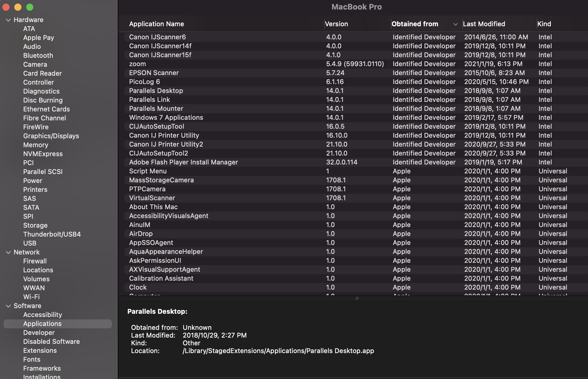Image resolution: width=588 pixels, height=379 pixels.
Task: Select Firewall in the sidebar
Action: coord(35,261)
